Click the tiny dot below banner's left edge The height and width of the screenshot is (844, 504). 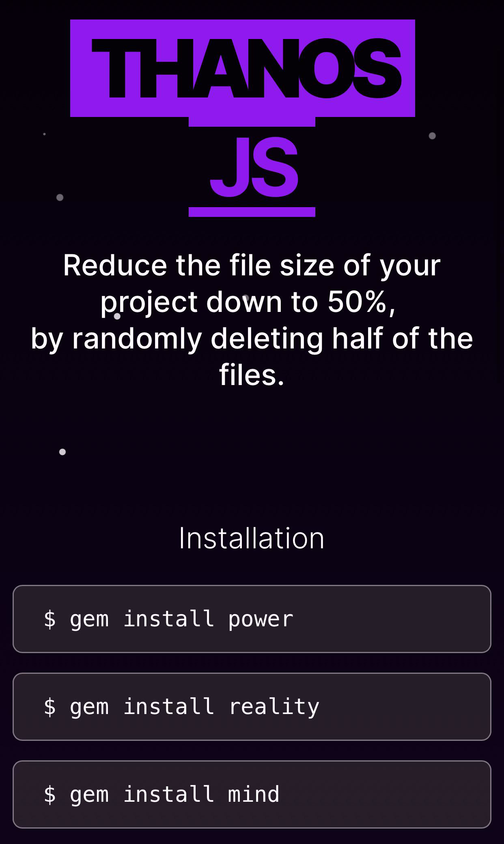click(x=44, y=134)
